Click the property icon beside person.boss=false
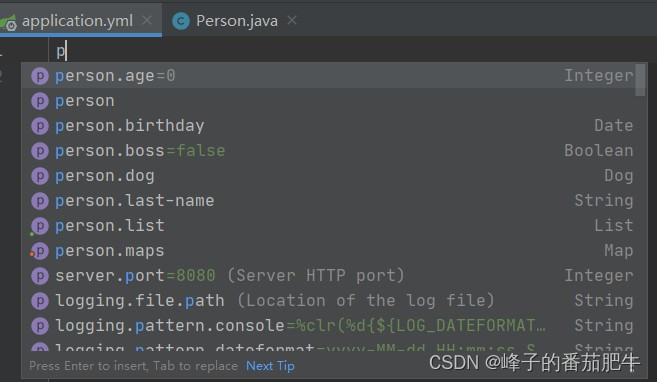The width and height of the screenshot is (657, 382). (x=40, y=151)
